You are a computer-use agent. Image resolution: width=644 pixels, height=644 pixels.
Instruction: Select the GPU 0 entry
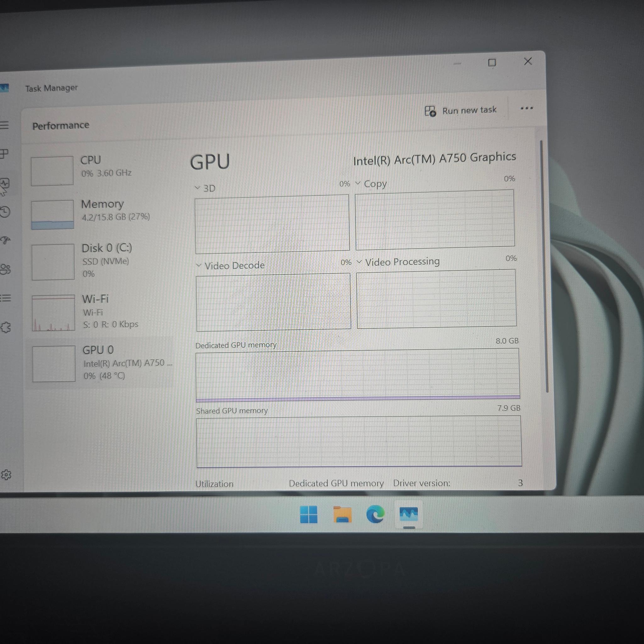click(x=100, y=363)
